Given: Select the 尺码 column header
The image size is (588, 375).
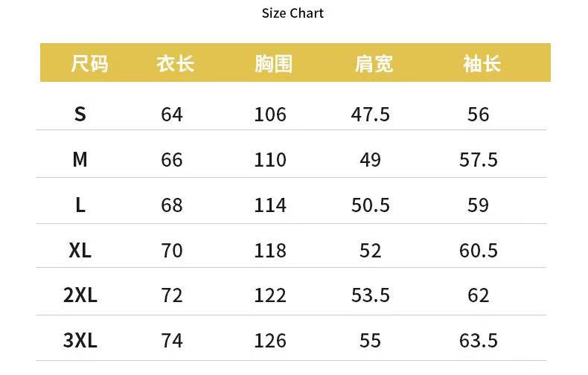Looking at the screenshot, I should click(x=89, y=63).
